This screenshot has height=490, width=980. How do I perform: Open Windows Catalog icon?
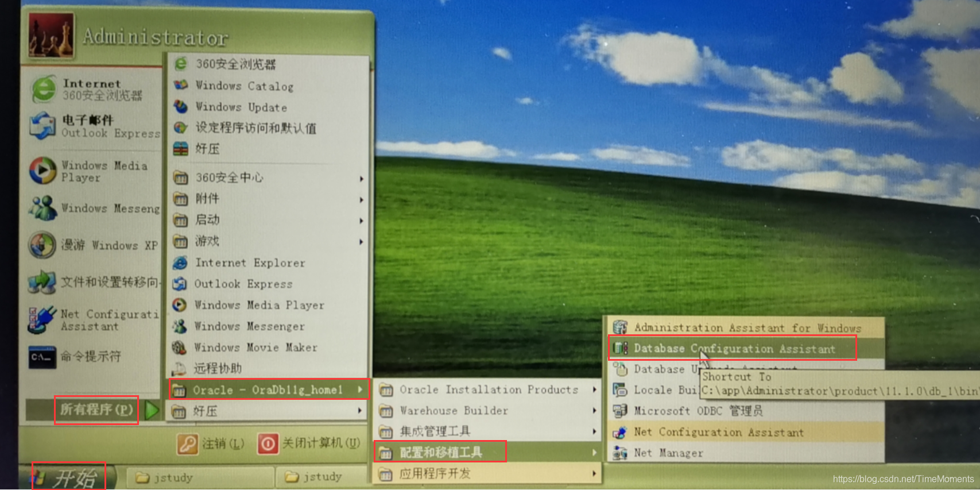pyautogui.click(x=181, y=85)
